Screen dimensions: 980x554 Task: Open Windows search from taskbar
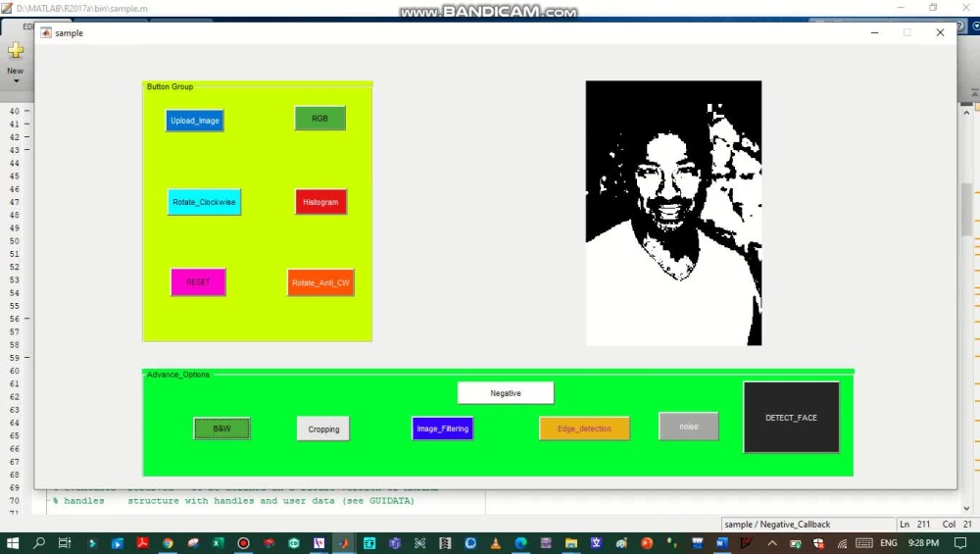pyautogui.click(x=39, y=543)
